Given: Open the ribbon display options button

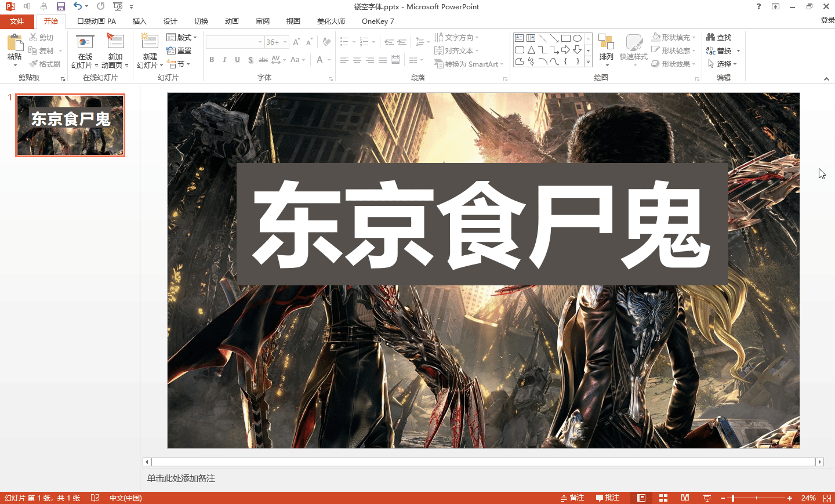Looking at the screenshot, I should (775, 6).
